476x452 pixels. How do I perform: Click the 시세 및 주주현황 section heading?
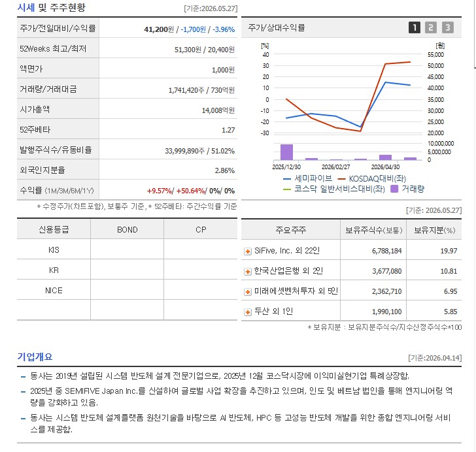(x=51, y=7)
